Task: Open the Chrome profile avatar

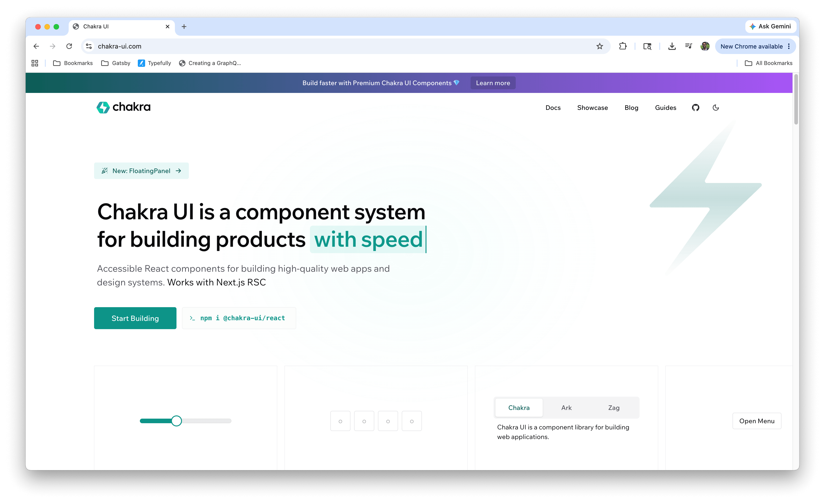Action: [x=705, y=46]
